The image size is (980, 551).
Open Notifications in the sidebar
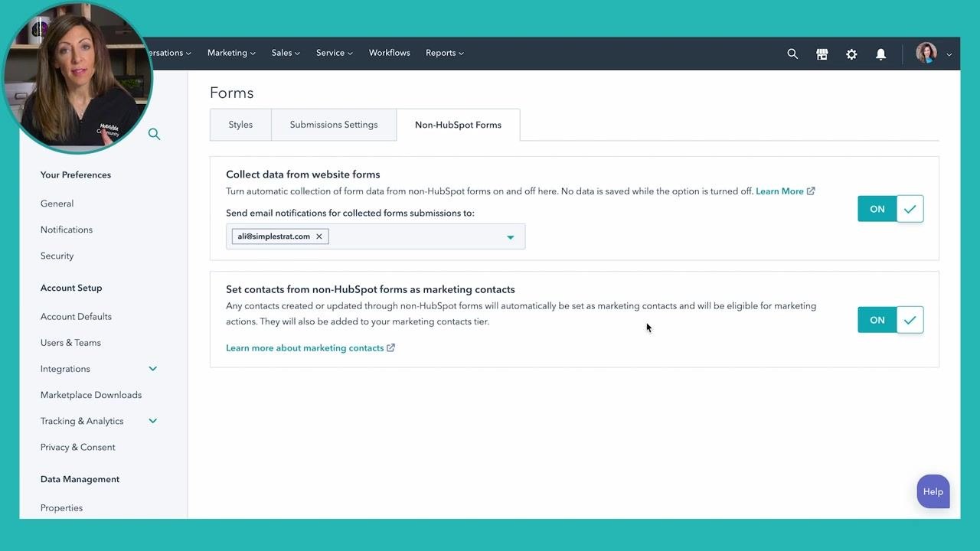pos(67,230)
